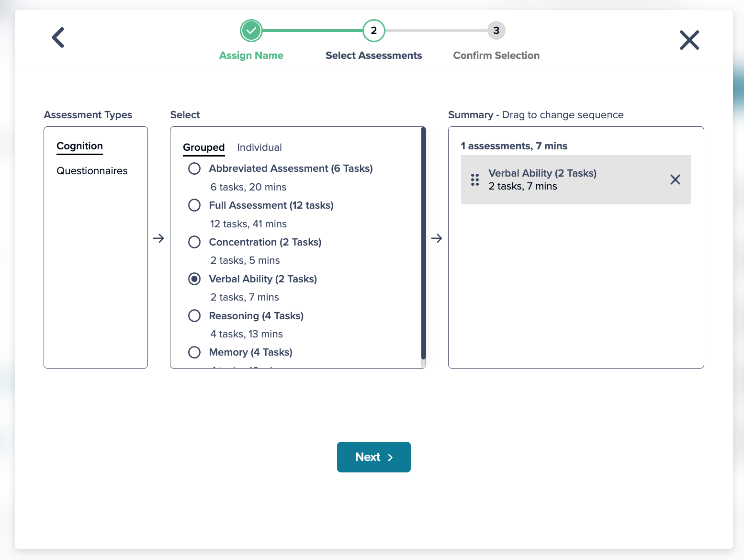Select the Cognition assessment type
The image size is (744, 560).
pyautogui.click(x=79, y=146)
